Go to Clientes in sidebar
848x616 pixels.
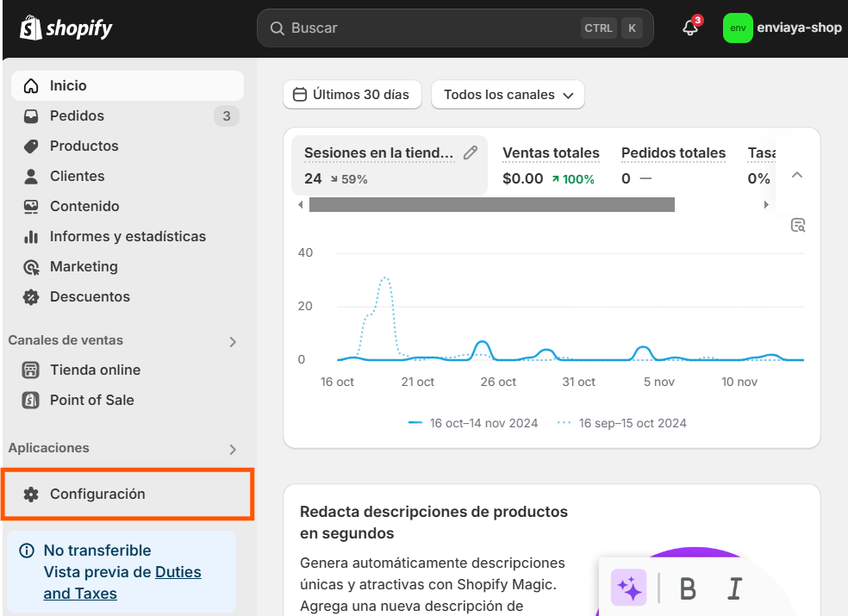point(127,177)
